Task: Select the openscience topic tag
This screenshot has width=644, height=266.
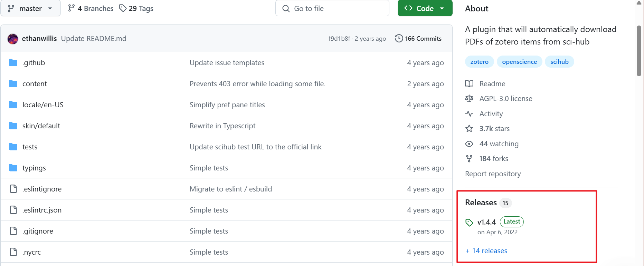Action: 520,62
